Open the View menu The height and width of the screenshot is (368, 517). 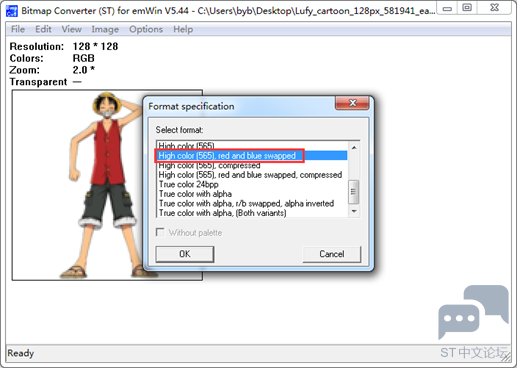[71, 29]
